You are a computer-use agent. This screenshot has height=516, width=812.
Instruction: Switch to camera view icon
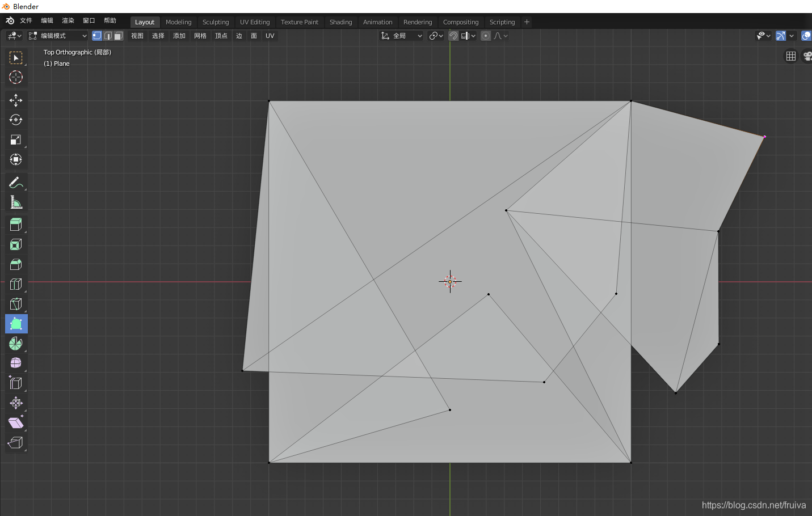point(807,56)
